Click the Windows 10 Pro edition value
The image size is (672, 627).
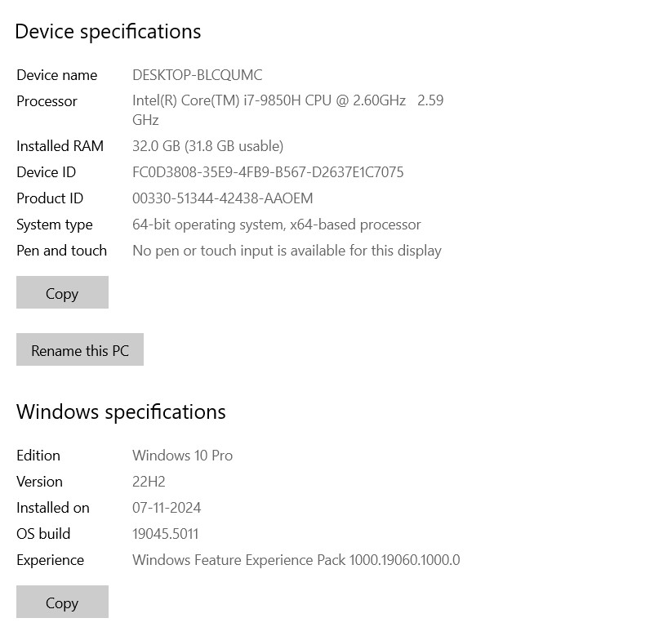coord(182,456)
